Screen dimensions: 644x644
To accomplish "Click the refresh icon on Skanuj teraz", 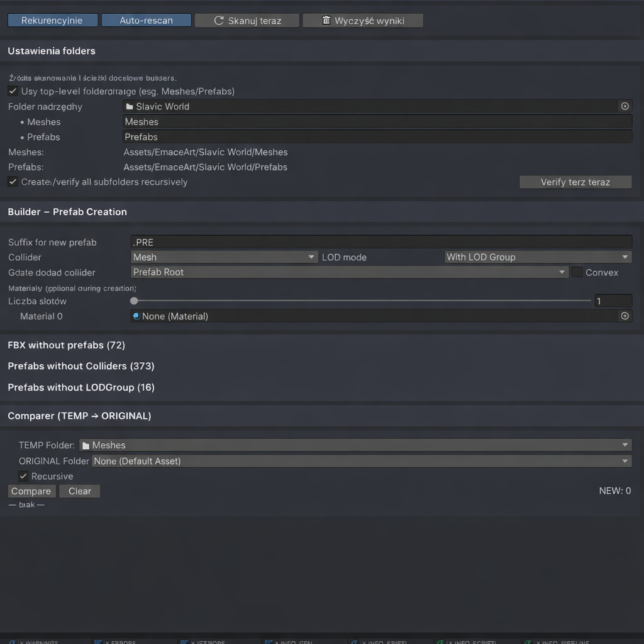I will (219, 21).
